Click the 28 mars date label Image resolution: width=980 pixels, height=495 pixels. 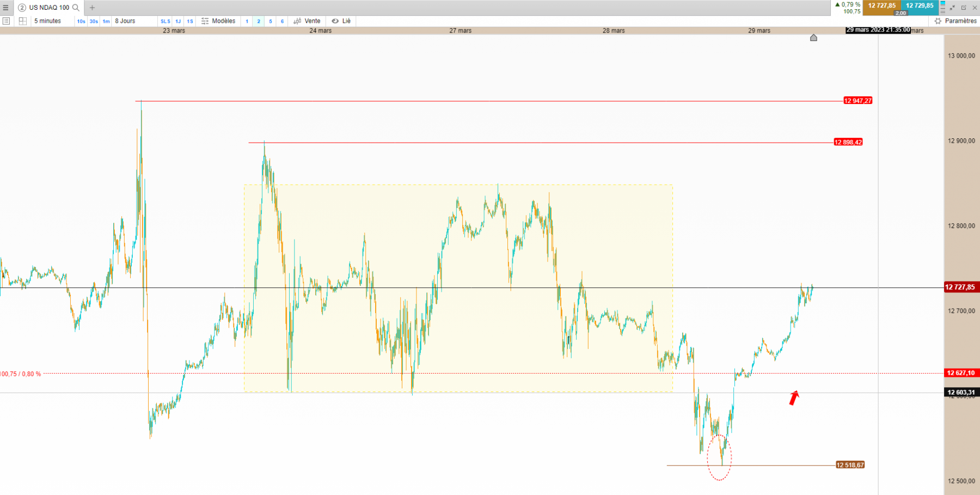(x=614, y=30)
